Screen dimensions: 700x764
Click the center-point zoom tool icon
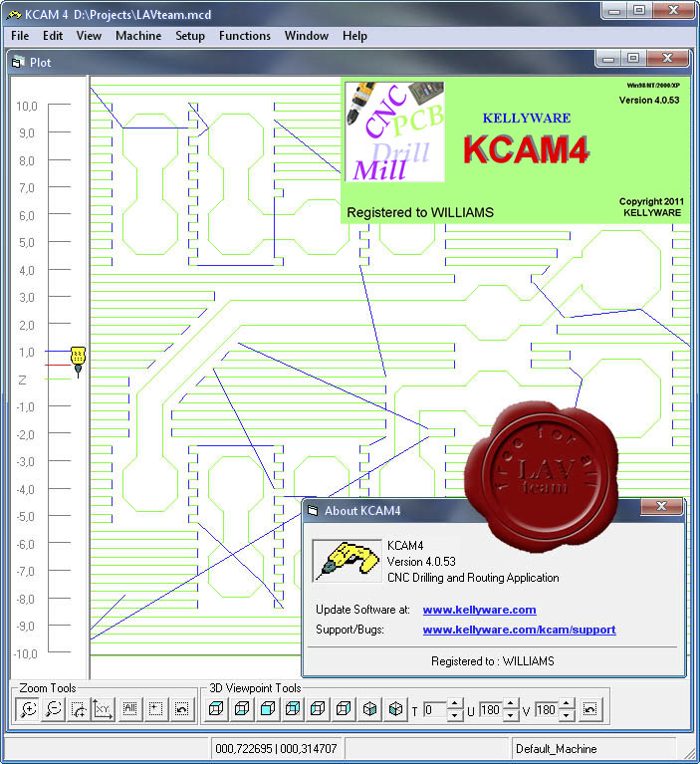[155, 709]
